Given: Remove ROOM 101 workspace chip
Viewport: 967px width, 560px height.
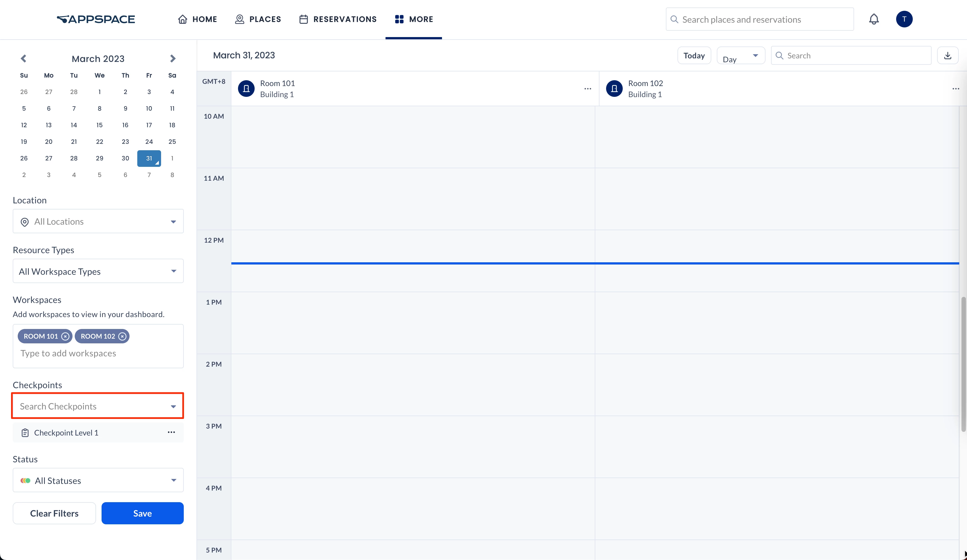Looking at the screenshot, I should pos(65,336).
